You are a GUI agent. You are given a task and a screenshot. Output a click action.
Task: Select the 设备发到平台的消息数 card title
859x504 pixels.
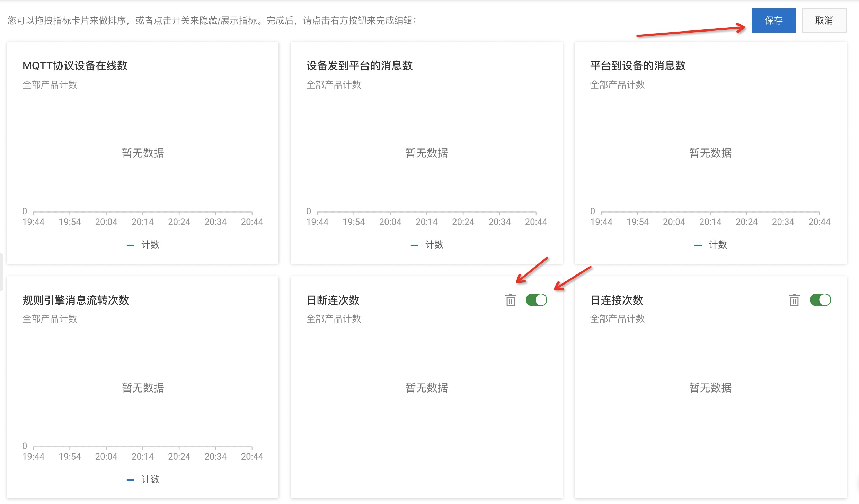(x=360, y=65)
